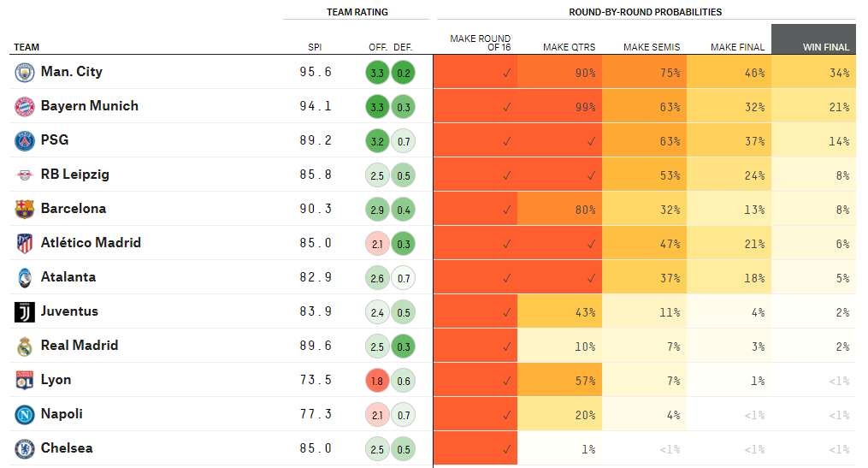
Task: Click the Atalanta team name
Action: click(68, 277)
